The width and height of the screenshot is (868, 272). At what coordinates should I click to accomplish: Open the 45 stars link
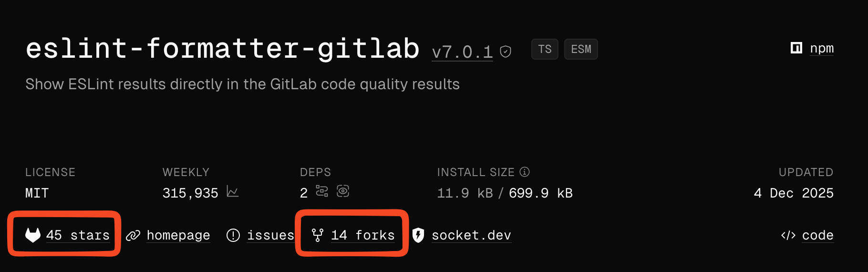coord(78,235)
